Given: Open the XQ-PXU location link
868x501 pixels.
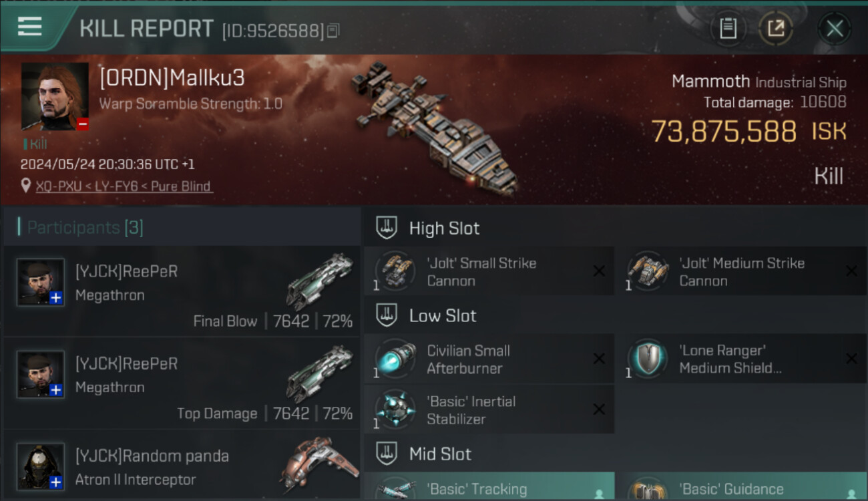Looking at the screenshot, I should click(x=124, y=186).
